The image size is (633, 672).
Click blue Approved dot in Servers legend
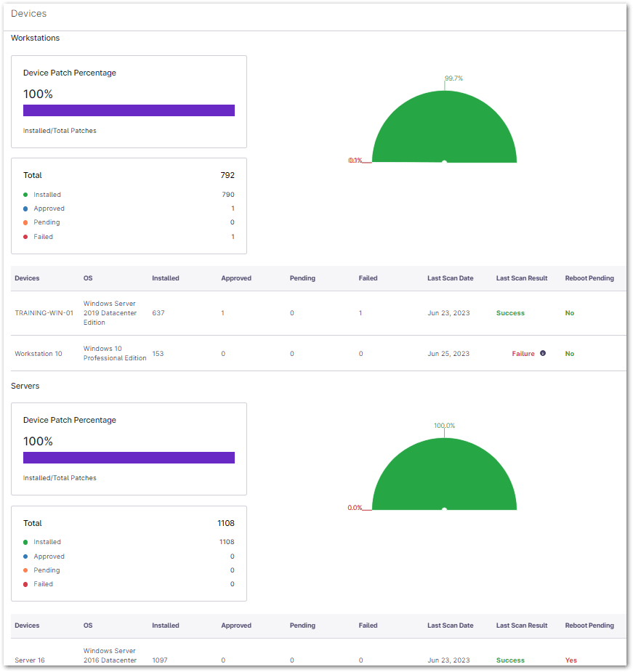pyautogui.click(x=25, y=556)
